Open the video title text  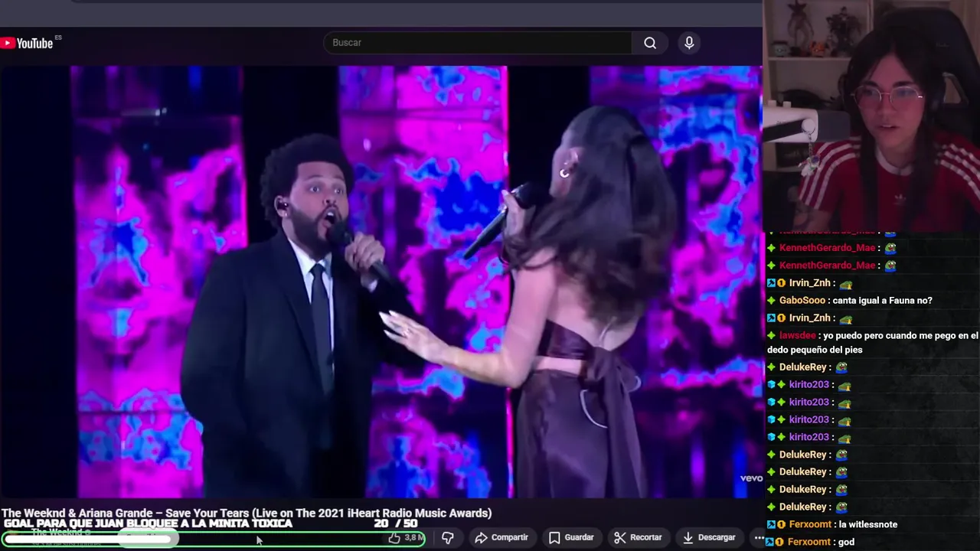(247, 513)
